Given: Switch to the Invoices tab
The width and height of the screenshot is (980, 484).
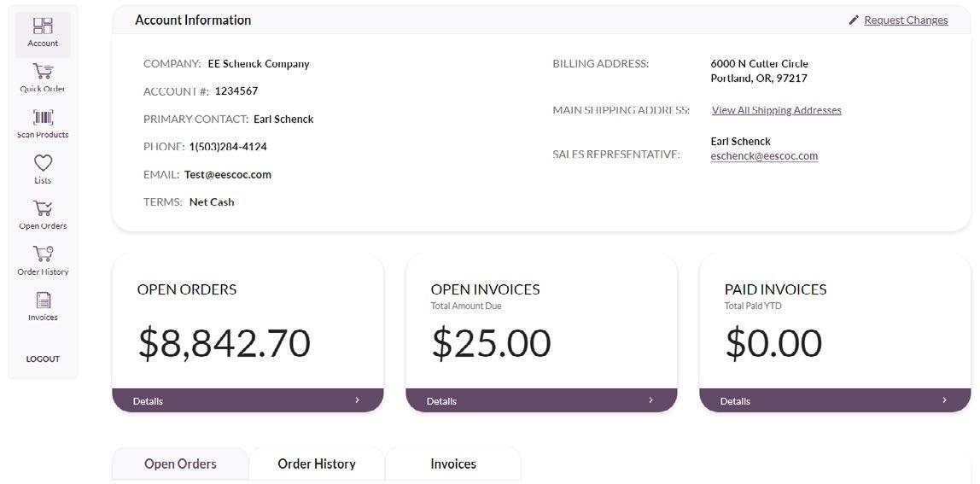Looking at the screenshot, I should point(452,464).
